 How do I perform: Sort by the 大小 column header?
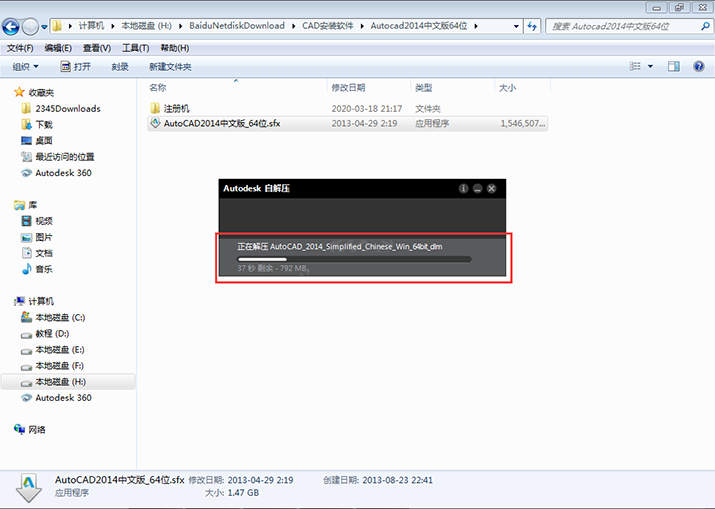(x=522, y=87)
